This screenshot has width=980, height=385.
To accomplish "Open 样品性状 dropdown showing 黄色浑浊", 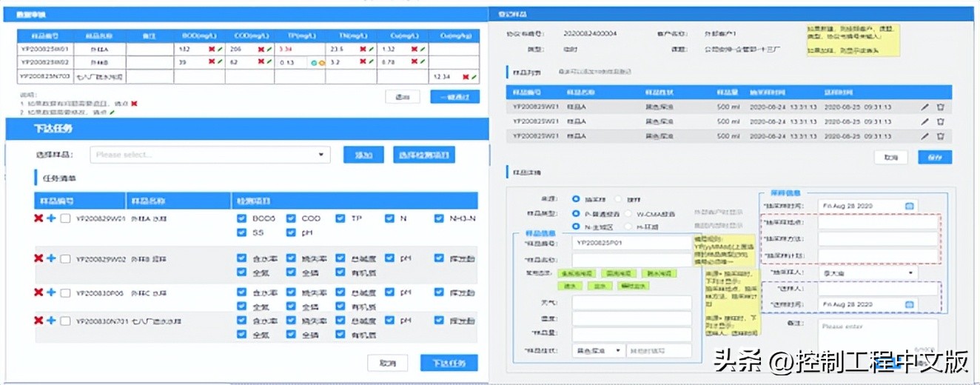I will click(x=598, y=351).
